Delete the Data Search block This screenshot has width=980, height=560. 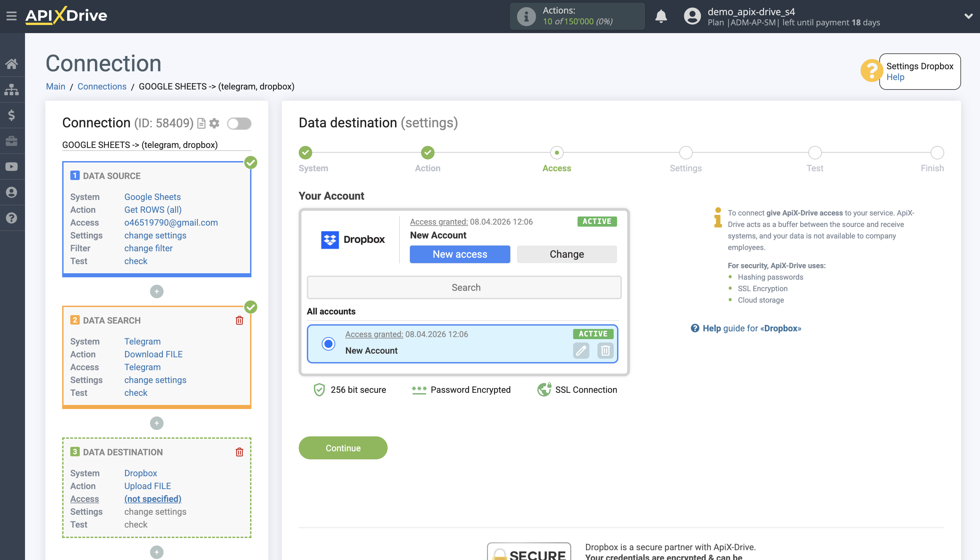pos(239,320)
